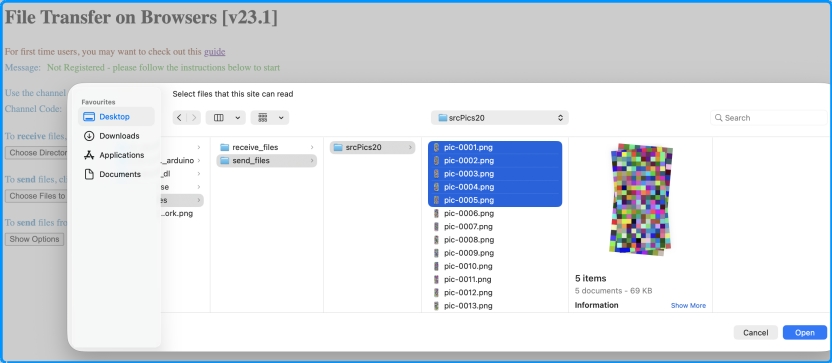This screenshot has width=832, height=363.
Task: Select file pic-0001.png
Action: pos(495,147)
